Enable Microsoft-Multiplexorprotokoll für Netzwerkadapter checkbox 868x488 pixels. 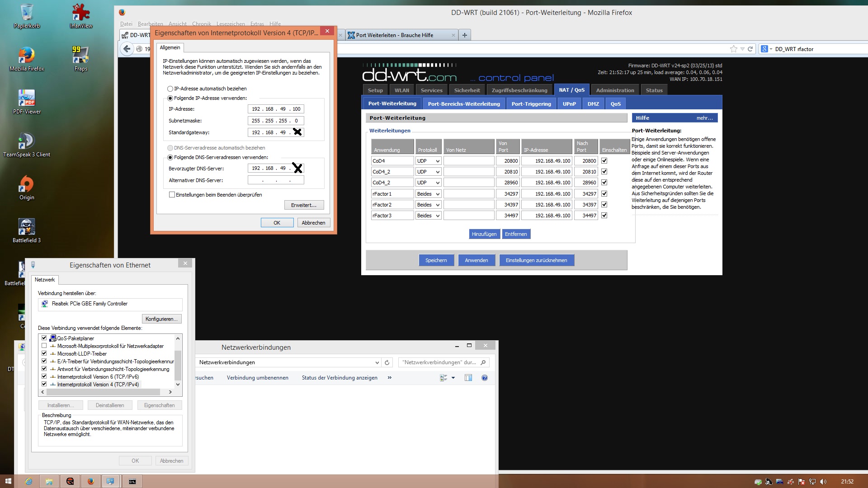pos(44,346)
